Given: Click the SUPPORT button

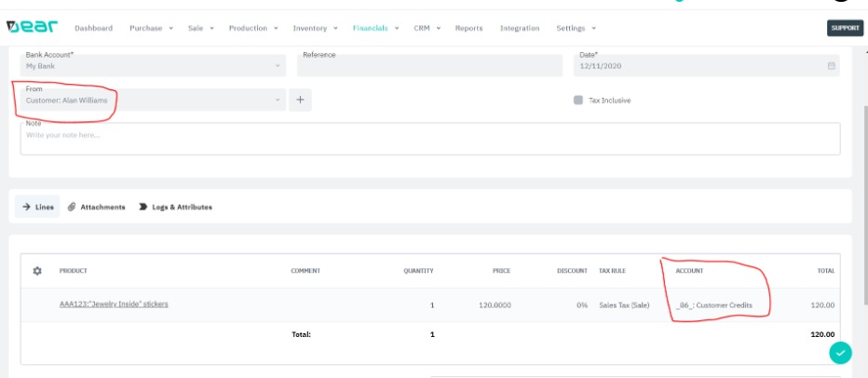Looking at the screenshot, I should [845, 28].
